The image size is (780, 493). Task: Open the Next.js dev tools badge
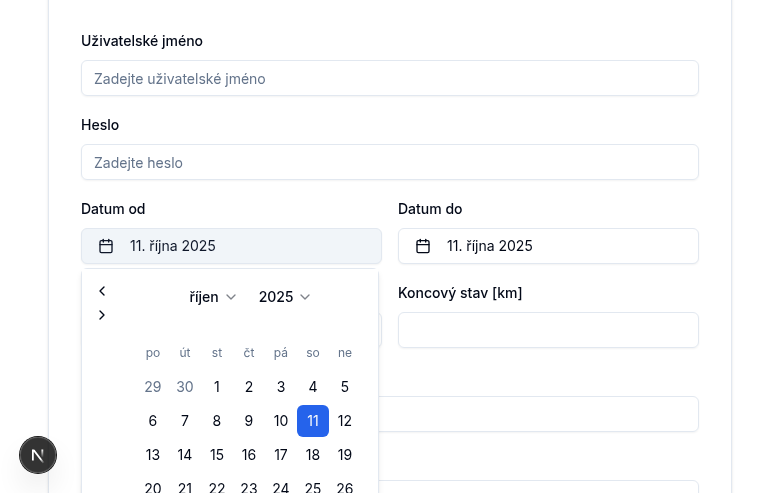[x=38, y=455]
